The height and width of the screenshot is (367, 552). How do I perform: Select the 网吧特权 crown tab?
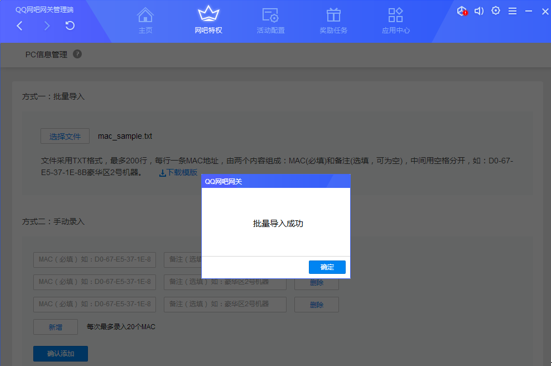click(208, 20)
